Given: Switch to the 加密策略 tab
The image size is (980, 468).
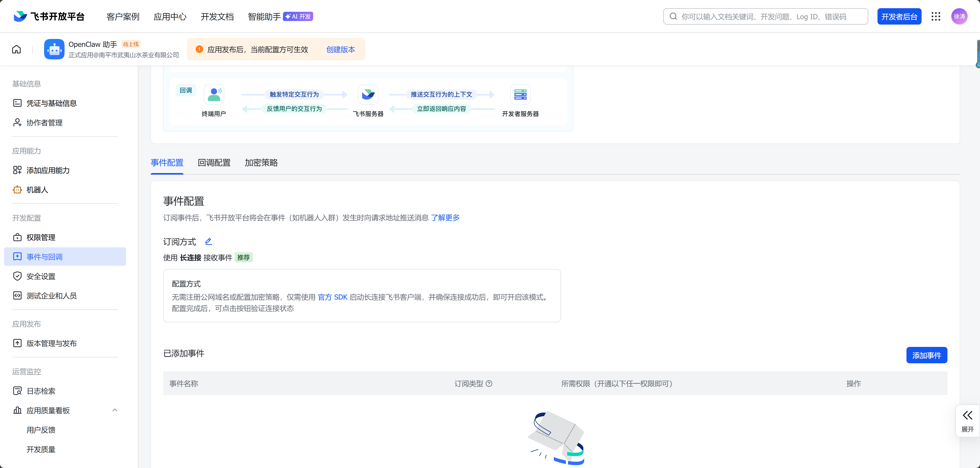Looking at the screenshot, I should coord(261,163).
